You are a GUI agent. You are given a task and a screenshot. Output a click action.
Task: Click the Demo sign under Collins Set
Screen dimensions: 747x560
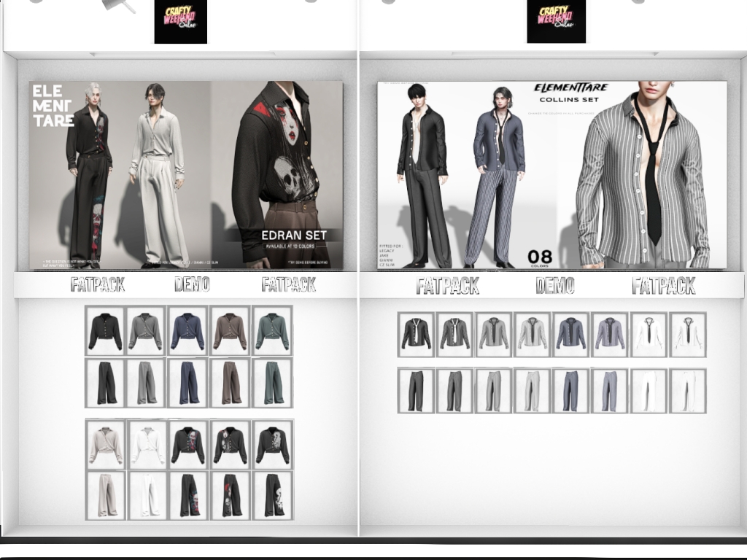click(x=555, y=286)
